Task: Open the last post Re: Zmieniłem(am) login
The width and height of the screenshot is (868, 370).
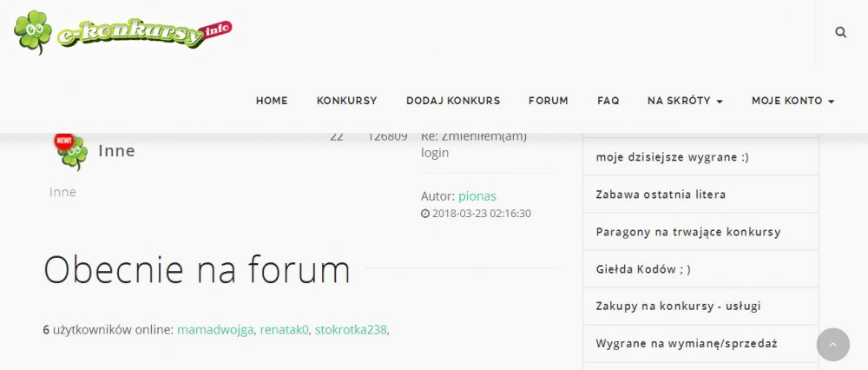Action: [473, 144]
